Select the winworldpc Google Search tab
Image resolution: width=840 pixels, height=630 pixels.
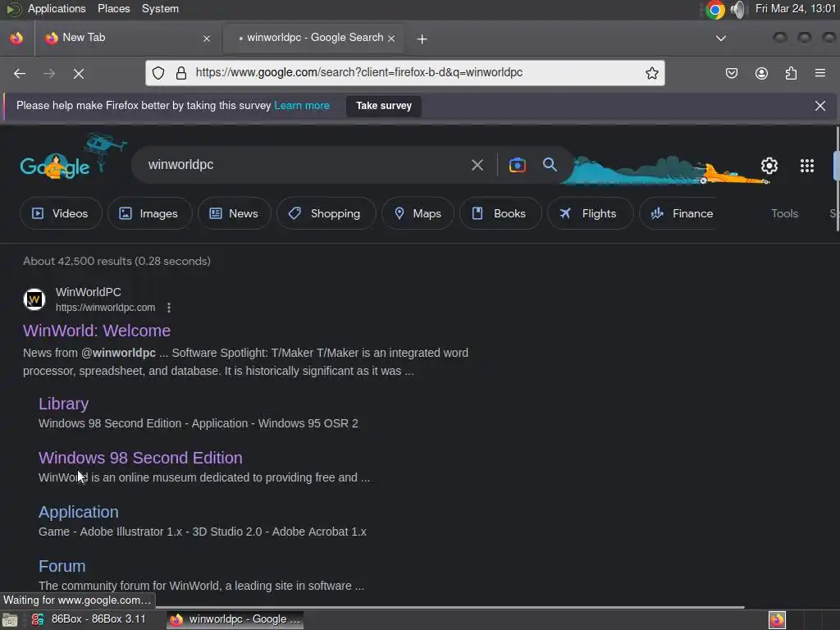(x=313, y=38)
